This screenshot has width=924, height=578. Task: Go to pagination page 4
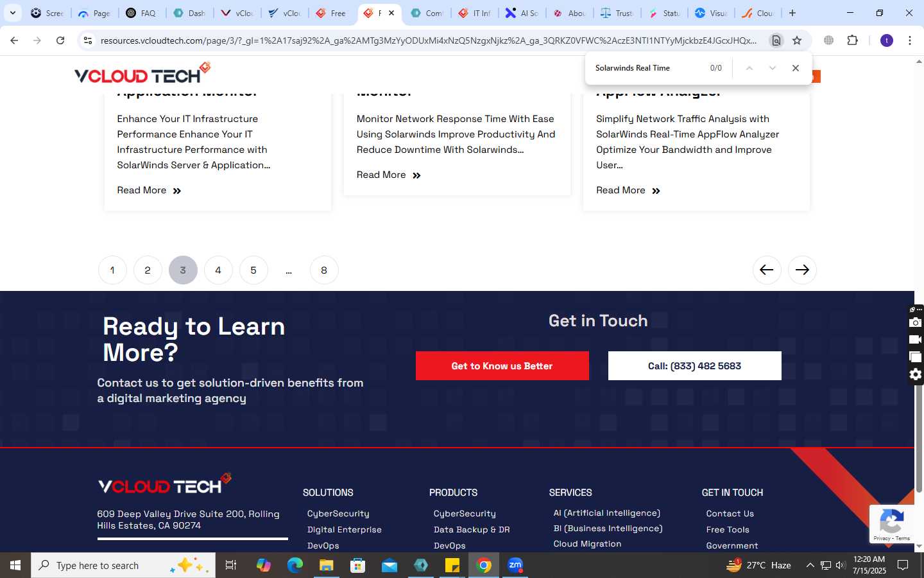218,270
